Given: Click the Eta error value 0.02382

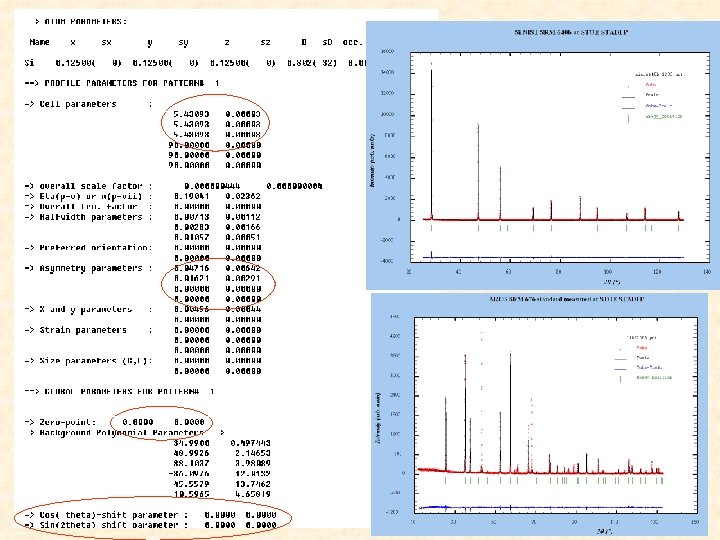Looking at the screenshot, I should tap(243, 197).
